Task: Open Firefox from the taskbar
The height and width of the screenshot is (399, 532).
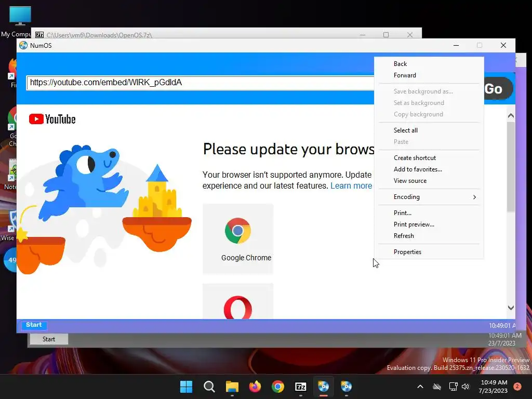Action: 255,387
